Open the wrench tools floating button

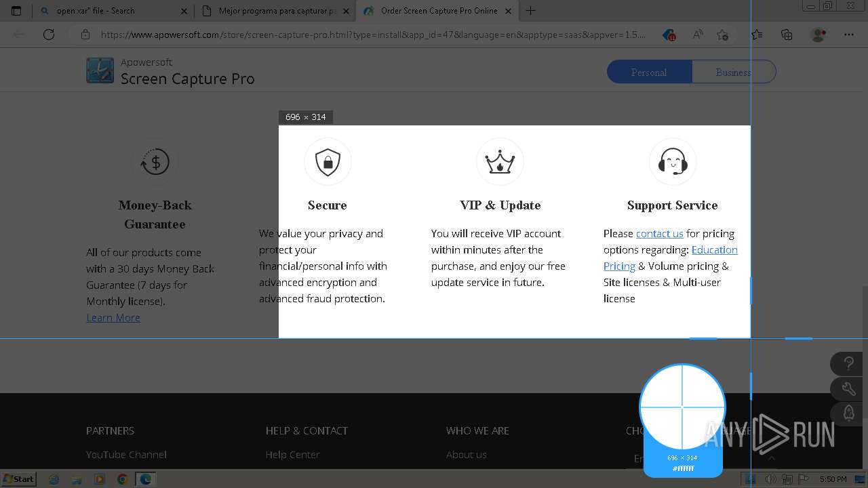tap(848, 388)
